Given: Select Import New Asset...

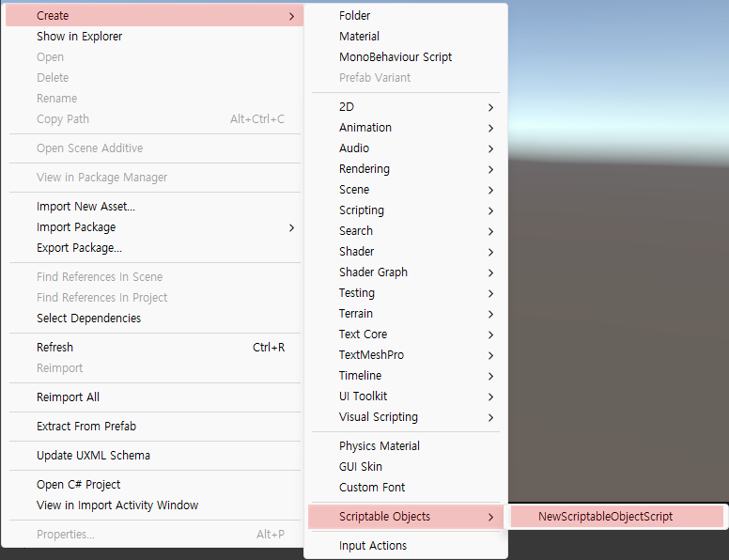Looking at the screenshot, I should (x=154, y=207).
